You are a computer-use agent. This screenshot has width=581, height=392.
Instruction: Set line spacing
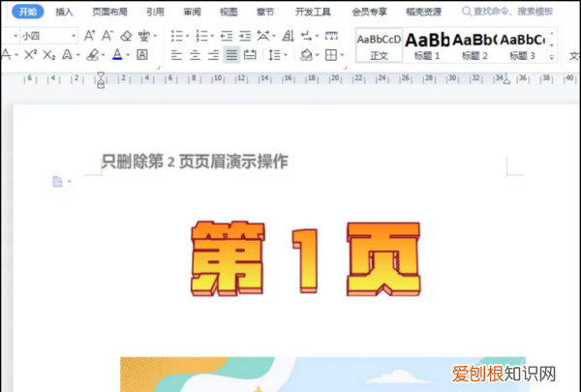(275, 55)
